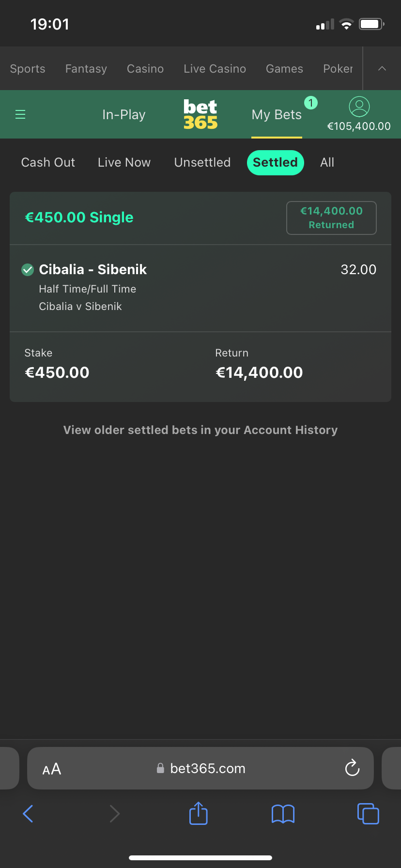Tap the Safari reload page icon
Image resolution: width=401 pixels, height=868 pixels.
click(x=352, y=768)
